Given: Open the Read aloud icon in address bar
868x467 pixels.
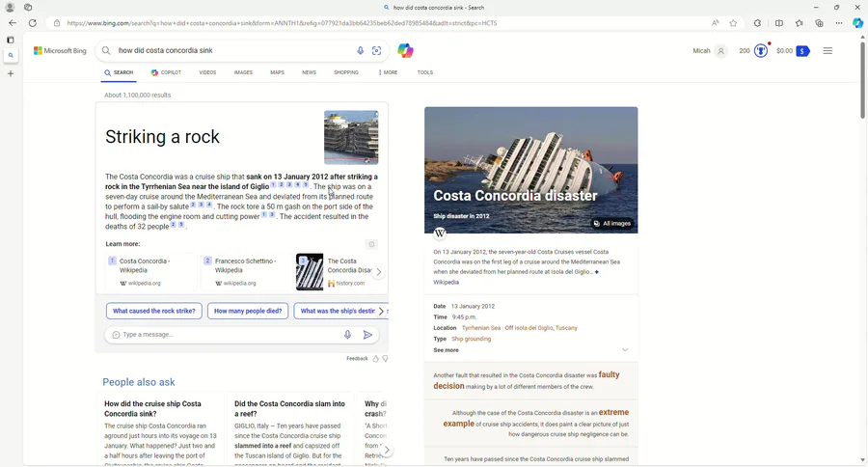Looking at the screenshot, I should (716, 23).
